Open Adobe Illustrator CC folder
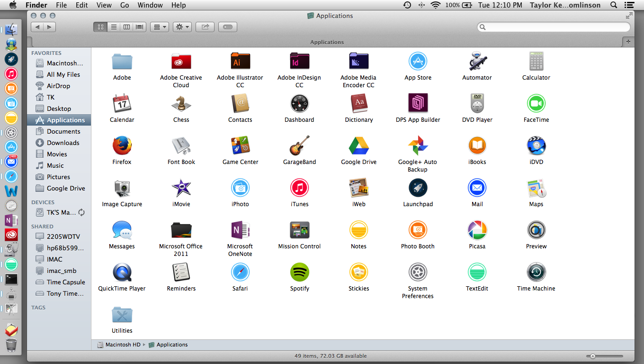The image size is (644, 364). (240, 62)
